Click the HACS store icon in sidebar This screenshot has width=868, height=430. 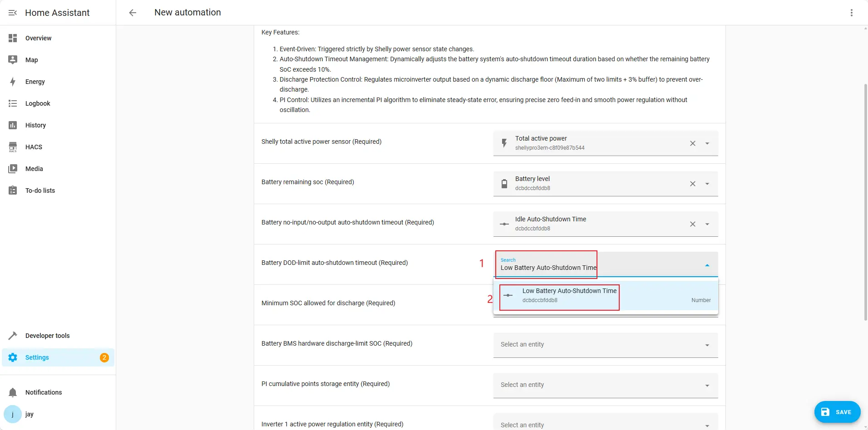[x=13, y=147]
